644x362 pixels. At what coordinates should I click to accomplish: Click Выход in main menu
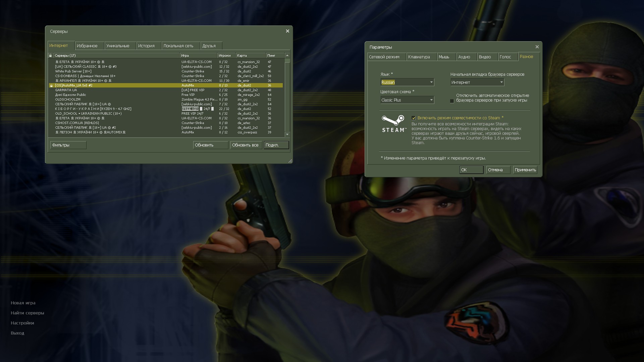pyautogui.click(x=17, y=333)
